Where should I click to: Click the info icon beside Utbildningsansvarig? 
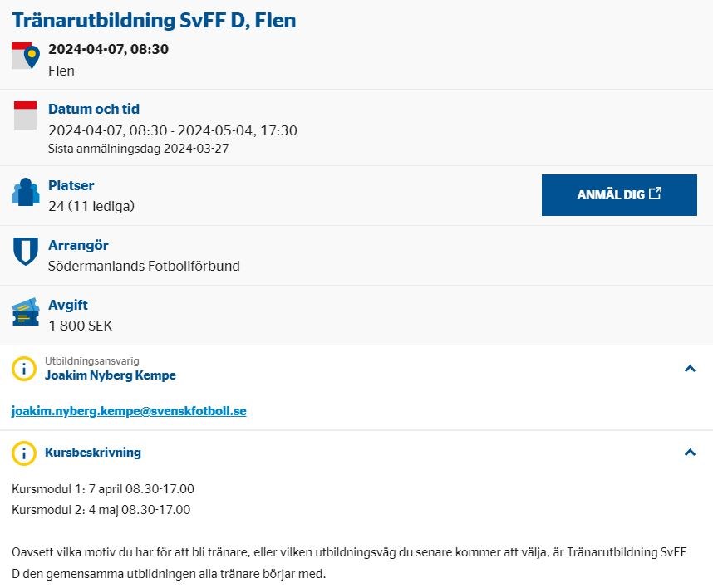(x=24, y=369)
